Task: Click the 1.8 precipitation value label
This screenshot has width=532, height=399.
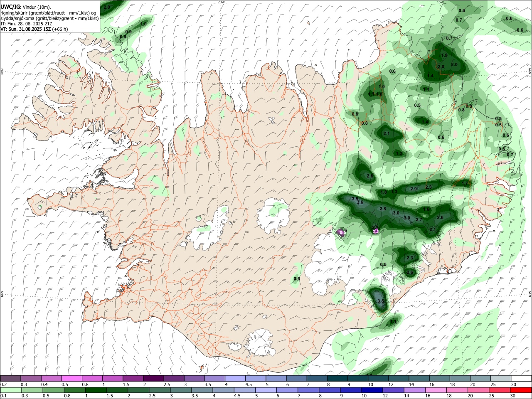Action: (384, 192)
